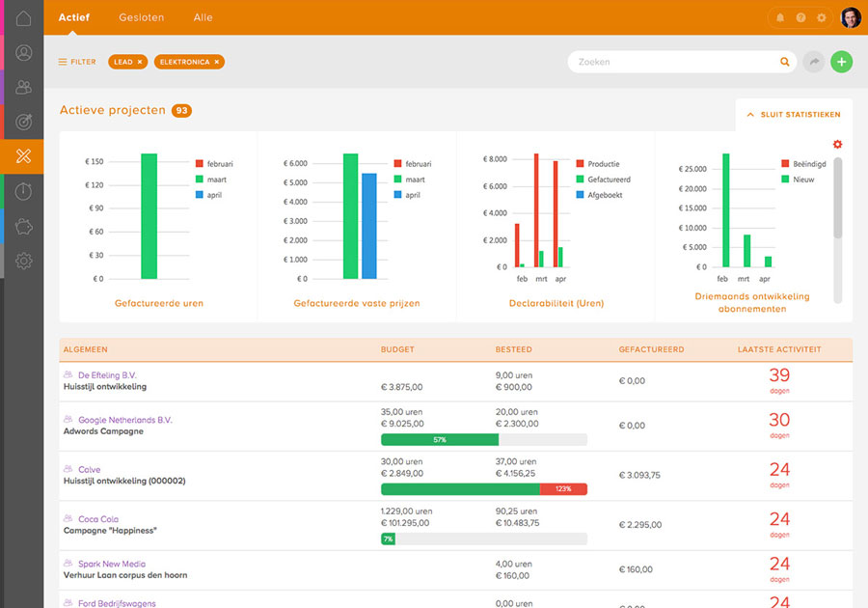Open the FILTER panel
Image resolution: width=868 pixels, height=608 pixels.
(x=76, y=61)
